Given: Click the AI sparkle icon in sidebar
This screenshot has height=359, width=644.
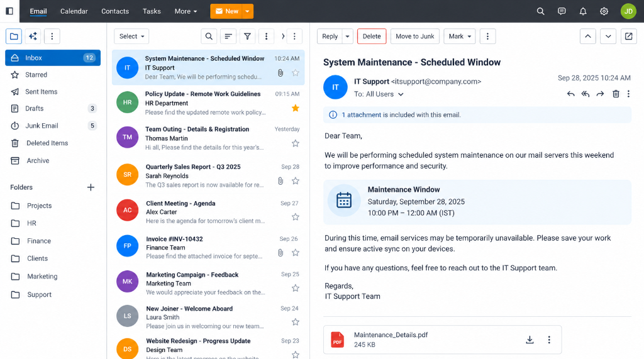Looking at the screenshot, I should click(33, 36).
